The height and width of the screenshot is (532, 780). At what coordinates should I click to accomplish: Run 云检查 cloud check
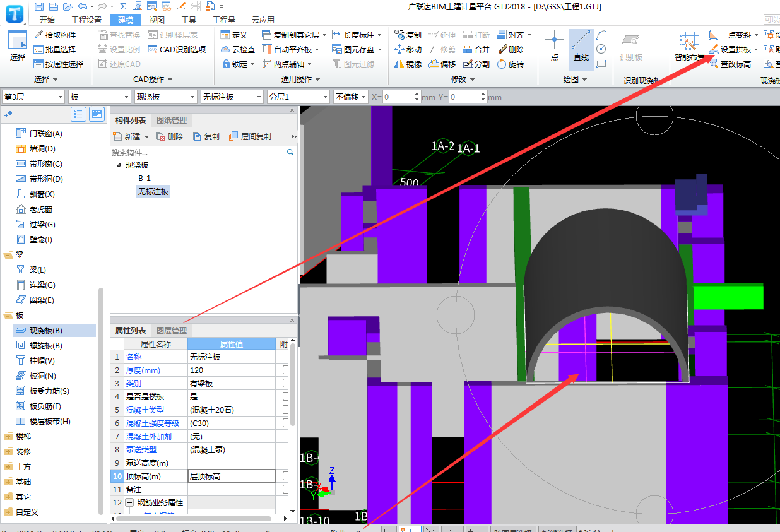pos(238,49)
